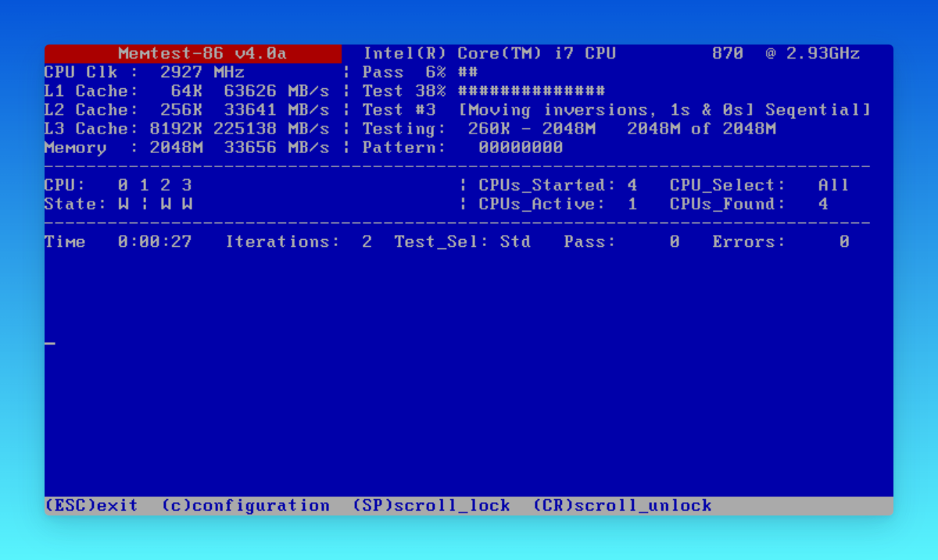Click the L1 Cache speed 63626 MB/s

(277, 91)
